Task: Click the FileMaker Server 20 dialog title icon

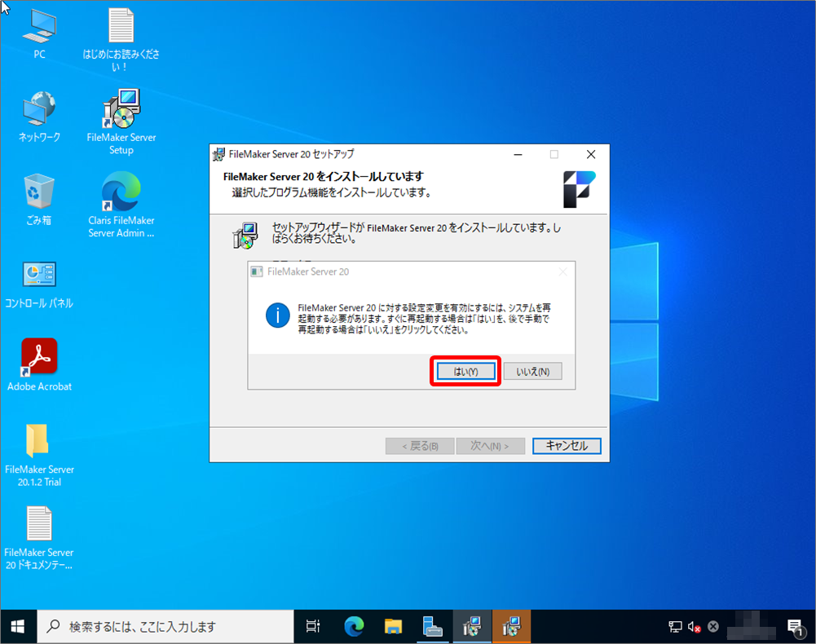Action: click(x=257, y=271)
